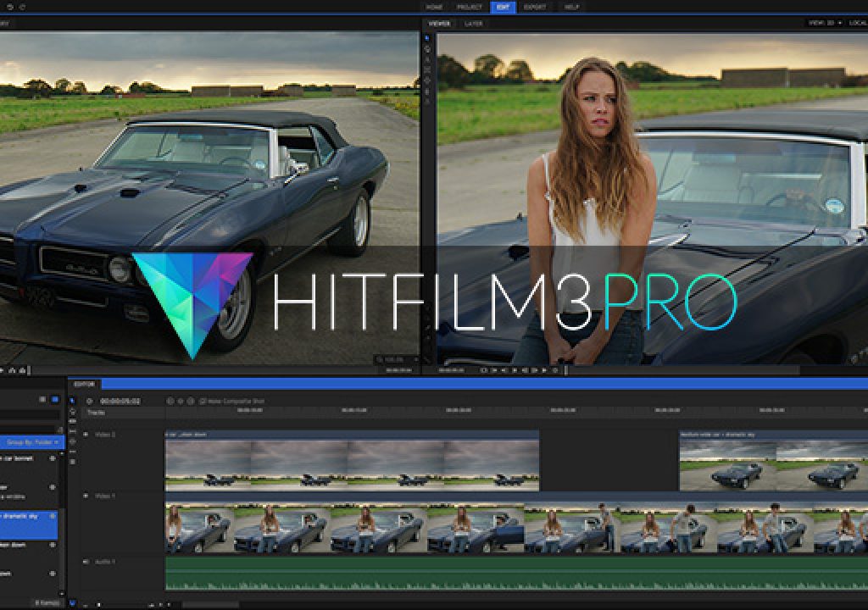This screenshot has height=610, width=868.
Task: Open the Trimmer zoom percentage dropdown
Action: pyautogui.click(x=397, y=360)
